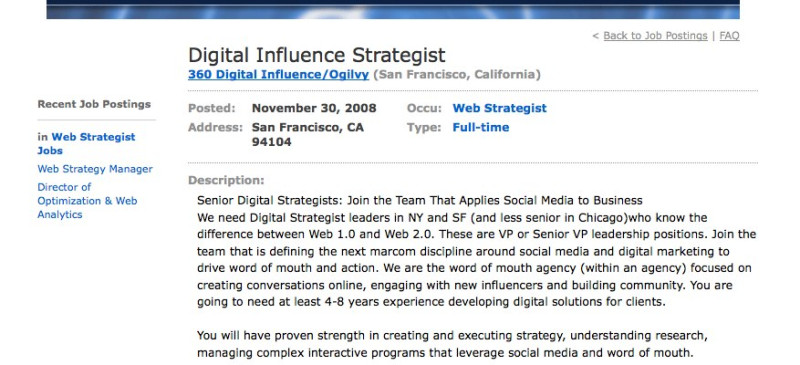Click the gray (San Francisco, California) location text
The image size is (800, 365).
pos(457,75)
